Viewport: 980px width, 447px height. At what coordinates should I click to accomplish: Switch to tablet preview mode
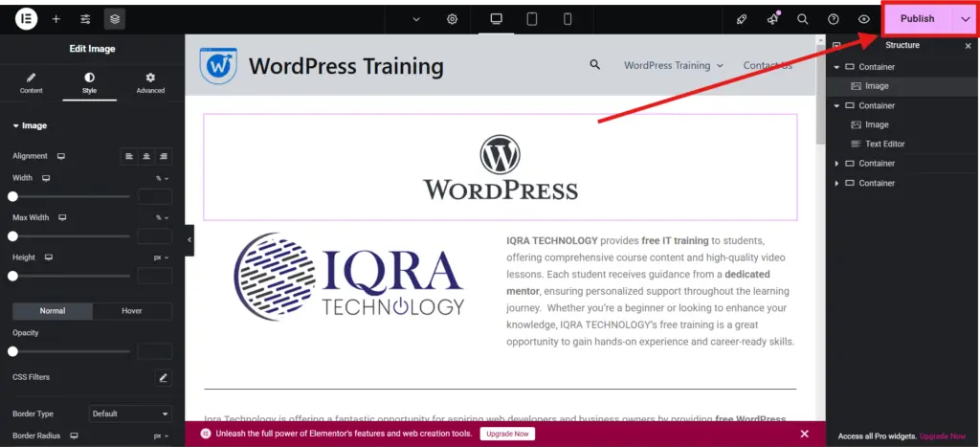tap(532, 19)
